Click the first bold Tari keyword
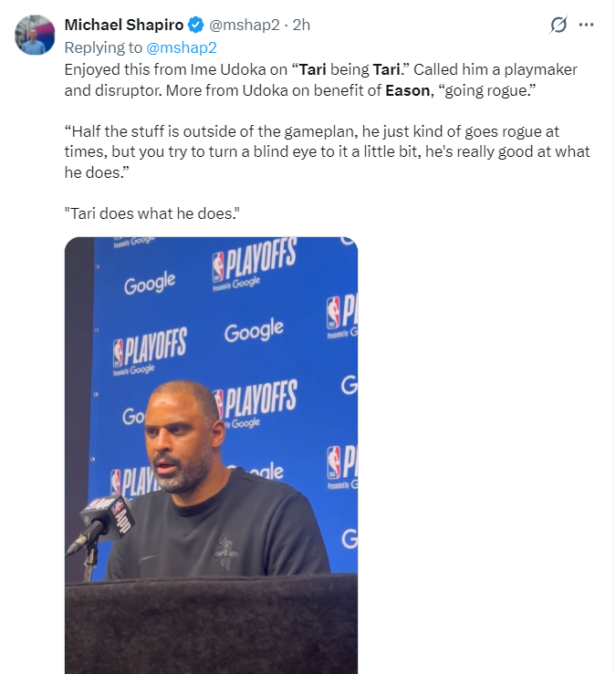 pos(313,69)
